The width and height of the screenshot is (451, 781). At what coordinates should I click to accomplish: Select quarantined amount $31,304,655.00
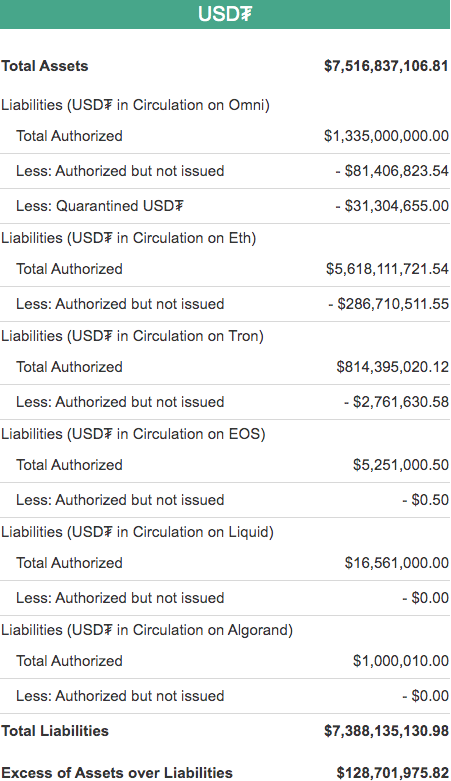392,206
